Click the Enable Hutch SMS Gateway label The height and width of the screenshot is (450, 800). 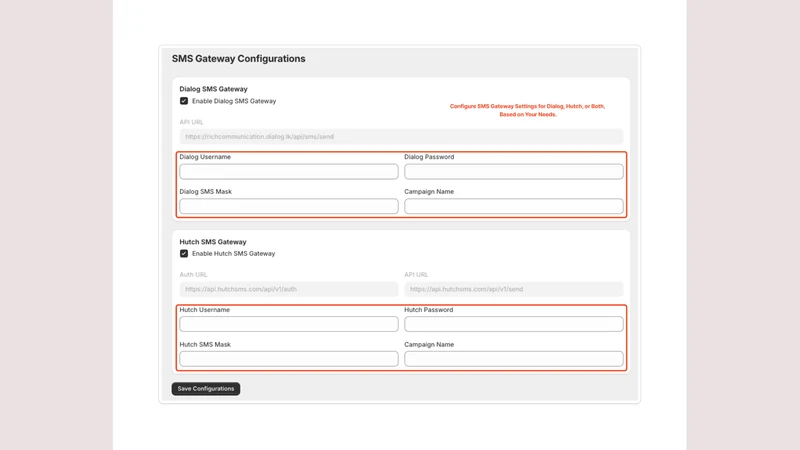tap(234, 254)
